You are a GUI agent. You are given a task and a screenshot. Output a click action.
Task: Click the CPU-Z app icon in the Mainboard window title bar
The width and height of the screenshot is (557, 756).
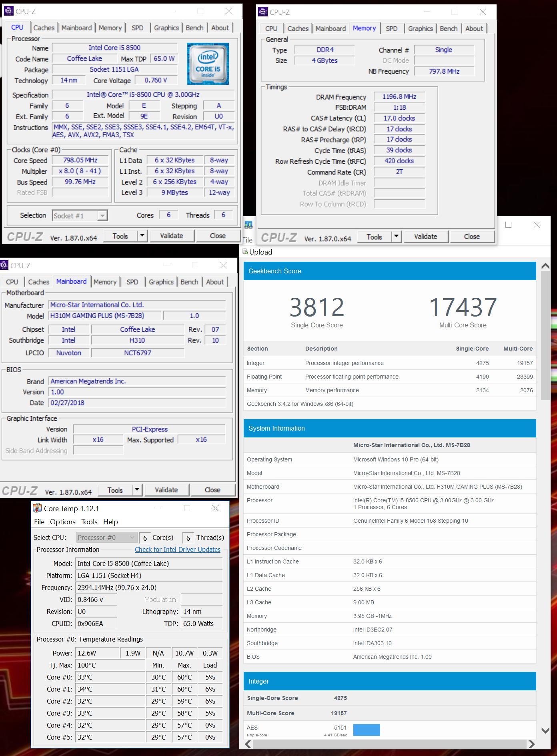pyautogui.click(x=4, y=265)
